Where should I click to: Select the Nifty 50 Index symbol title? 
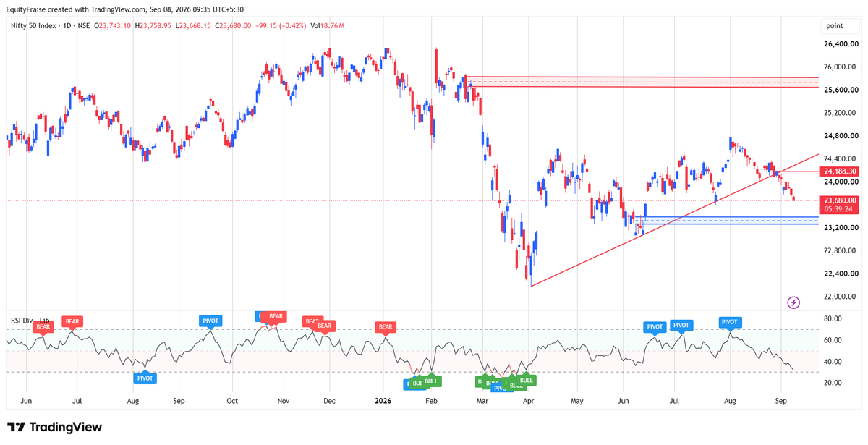pos(38,26)
